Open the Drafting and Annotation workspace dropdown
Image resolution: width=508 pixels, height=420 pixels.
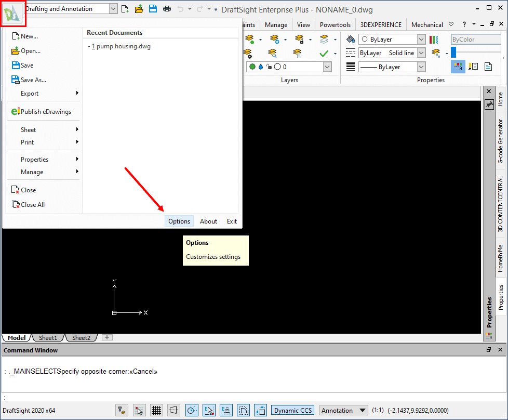coord(113,9)
